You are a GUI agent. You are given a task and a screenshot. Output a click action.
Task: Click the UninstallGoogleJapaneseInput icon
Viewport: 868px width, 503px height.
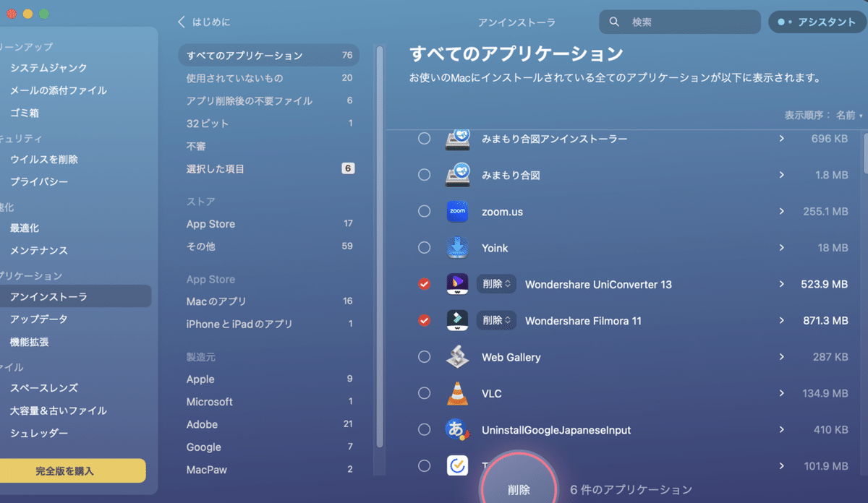458,429
